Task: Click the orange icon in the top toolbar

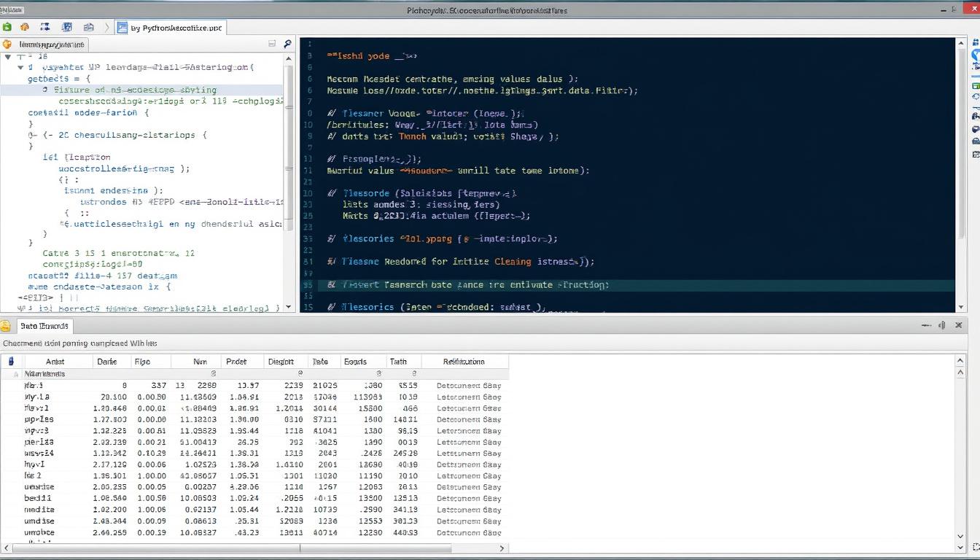Action: point(25,27)
